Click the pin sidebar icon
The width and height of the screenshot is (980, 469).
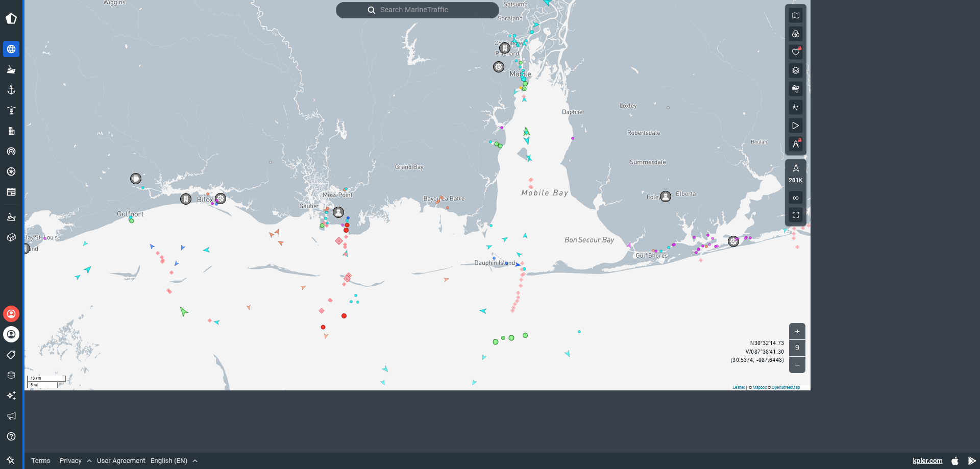[11, 460]
